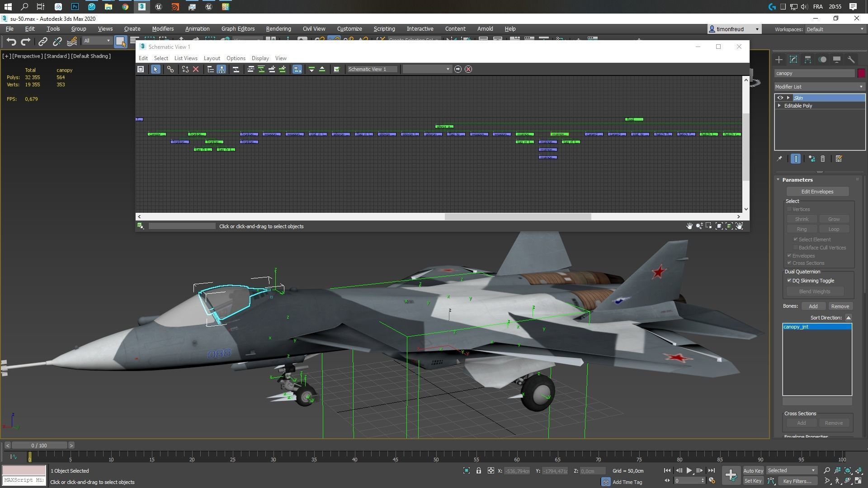868x488 pixels.
Task: Open the Graph Editors menu
Action: (238, 29)
